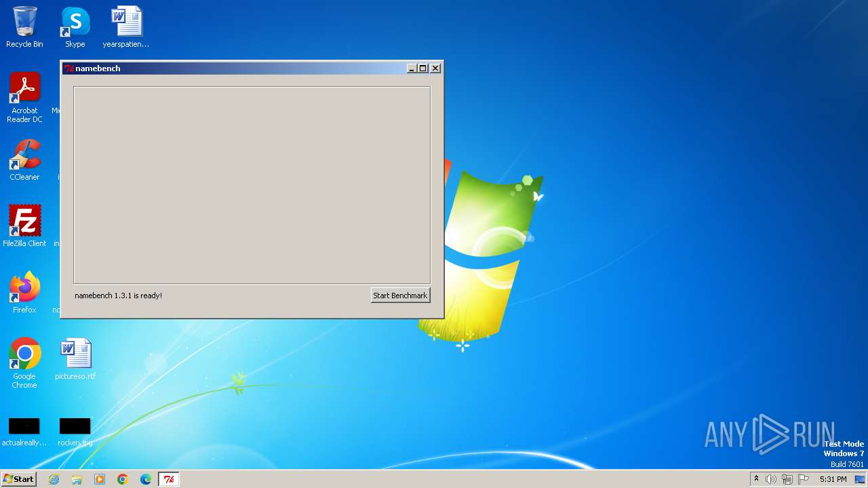Maximize the namebench window
The width and height of the screenshot is (868, 488).
click(x=423, y=68)
